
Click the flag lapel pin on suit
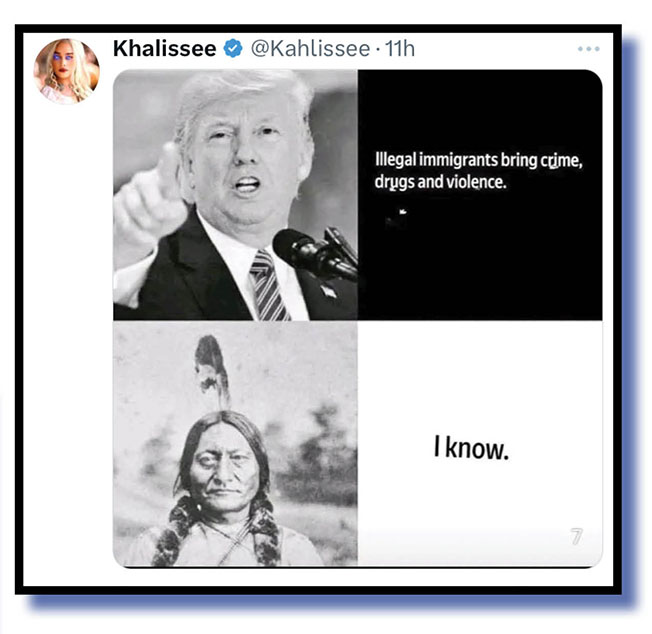point(328,291)
